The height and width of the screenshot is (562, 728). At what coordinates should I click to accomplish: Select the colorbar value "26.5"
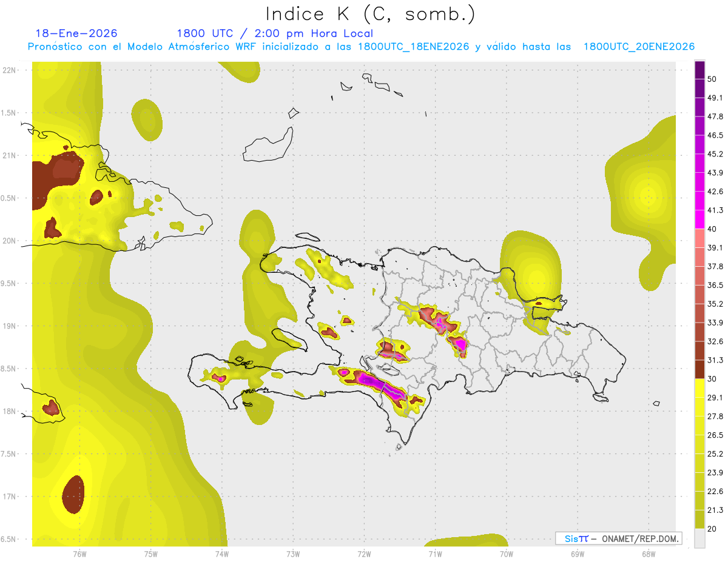pos(715,435)
